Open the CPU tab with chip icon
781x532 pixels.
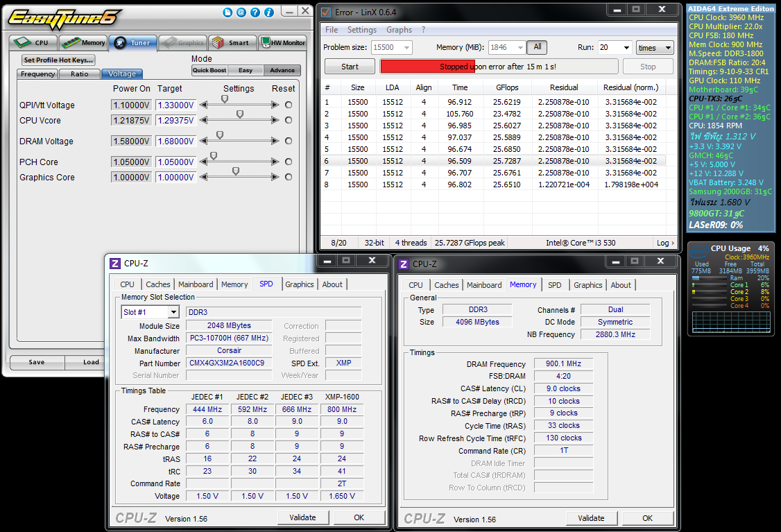(x=32, y=43)
